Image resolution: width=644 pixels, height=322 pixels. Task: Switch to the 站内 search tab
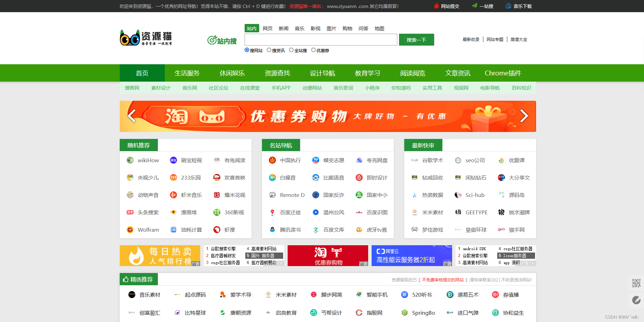coord(252,28)
